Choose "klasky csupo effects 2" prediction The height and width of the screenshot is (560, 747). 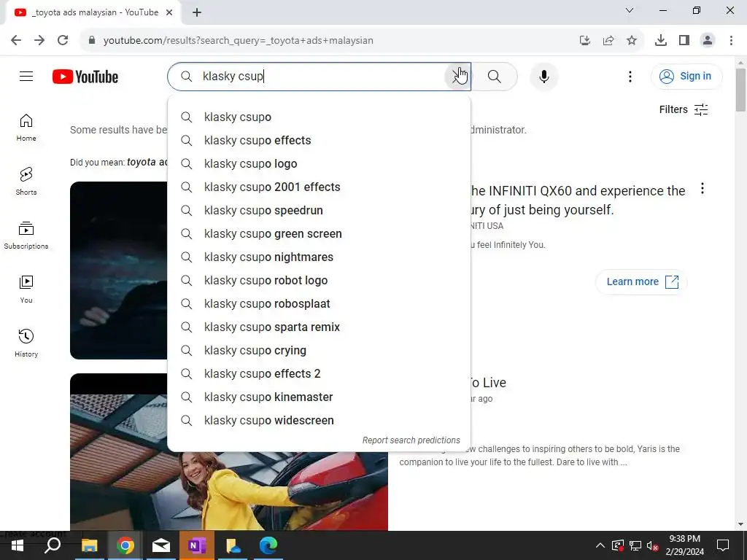pos(319,374)
